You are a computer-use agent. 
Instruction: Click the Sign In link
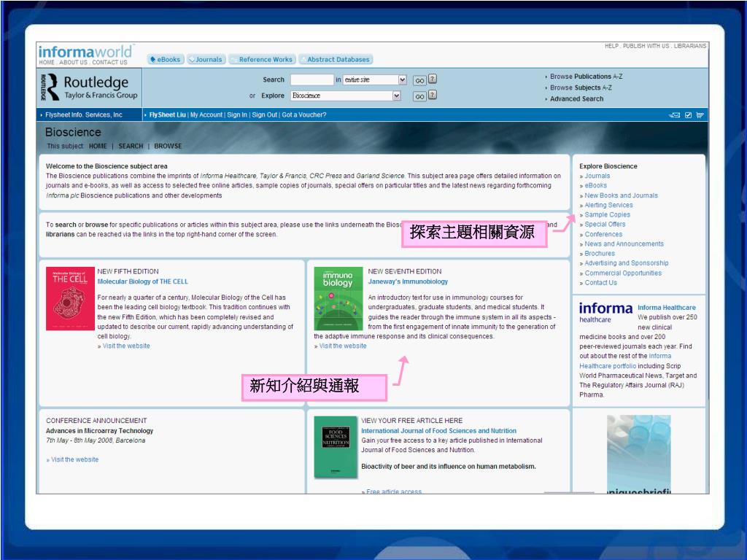(237, 114)
